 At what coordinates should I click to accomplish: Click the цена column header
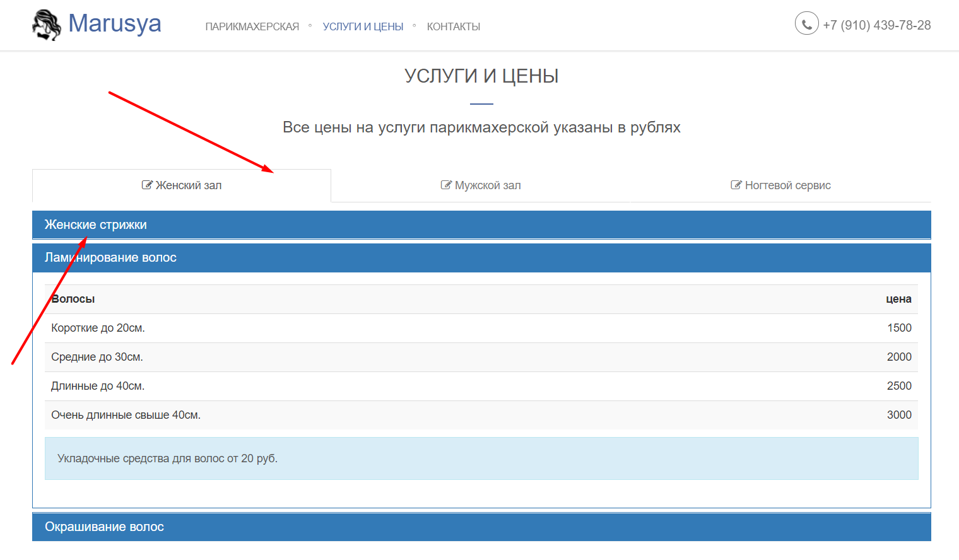898,299
